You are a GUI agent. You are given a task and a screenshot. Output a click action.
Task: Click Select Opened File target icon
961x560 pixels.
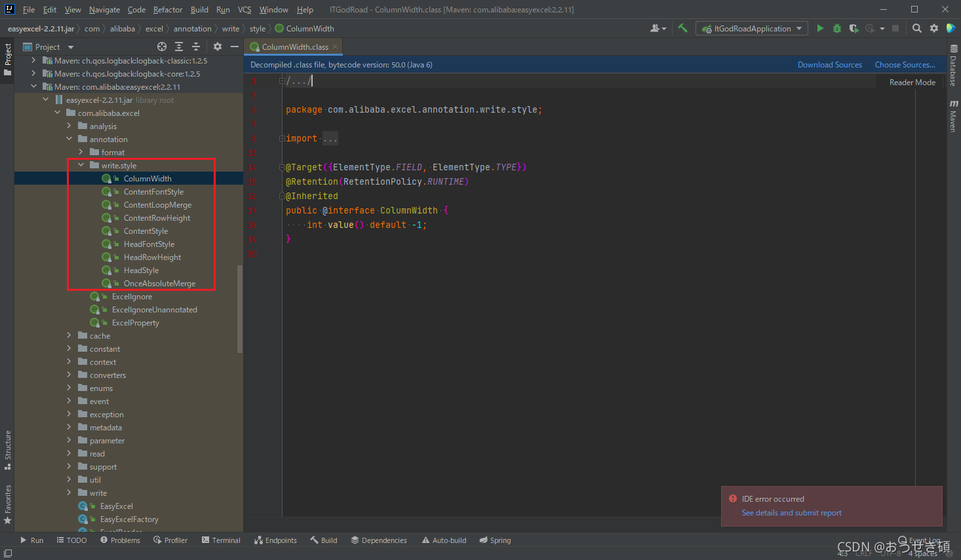[x=162, y=47]
